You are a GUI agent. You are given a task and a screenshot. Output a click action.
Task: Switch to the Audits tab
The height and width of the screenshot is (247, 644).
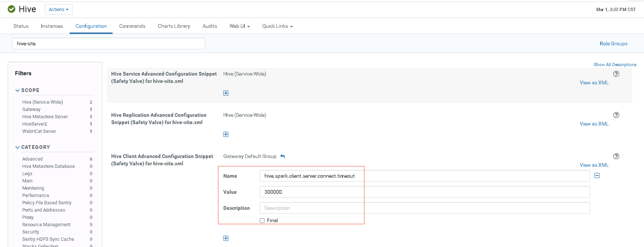click(x=210, y=26)
